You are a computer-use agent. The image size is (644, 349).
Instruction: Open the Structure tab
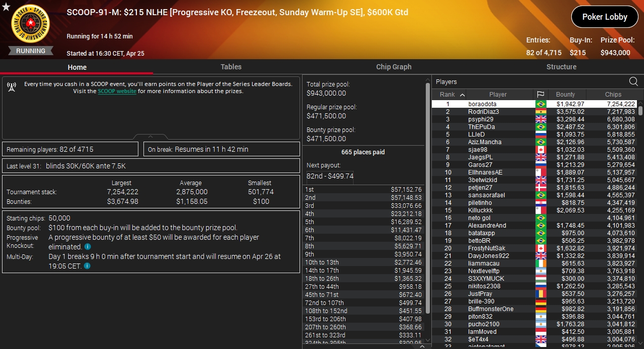pos(561,67)
